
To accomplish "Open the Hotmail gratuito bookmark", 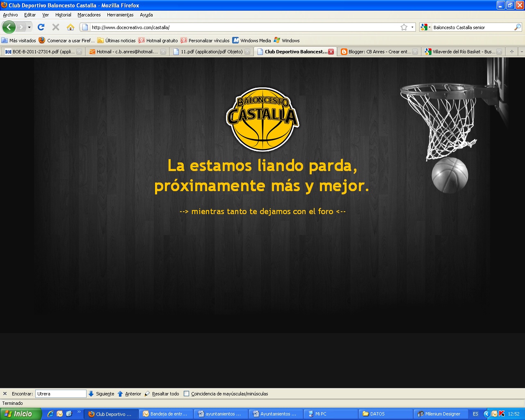I will [158, 40].
